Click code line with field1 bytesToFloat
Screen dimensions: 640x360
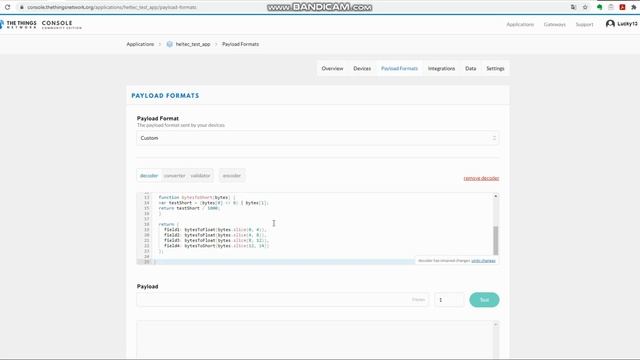click(215, 230)
